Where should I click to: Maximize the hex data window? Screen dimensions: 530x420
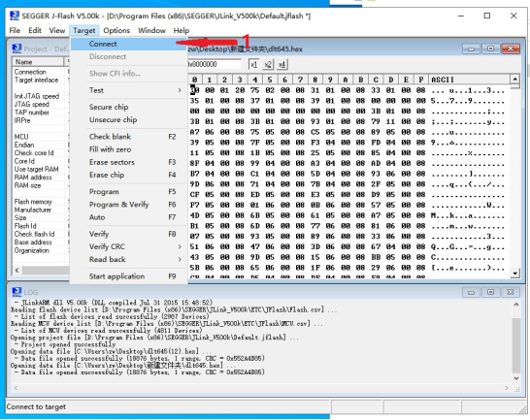click(490, 49)
